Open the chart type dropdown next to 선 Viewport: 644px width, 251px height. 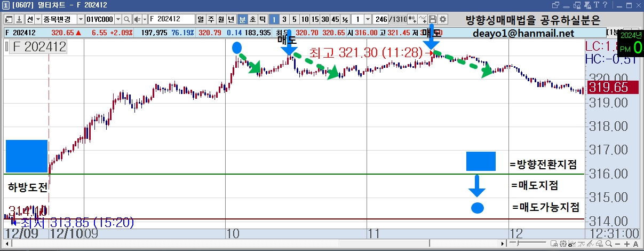38,19
